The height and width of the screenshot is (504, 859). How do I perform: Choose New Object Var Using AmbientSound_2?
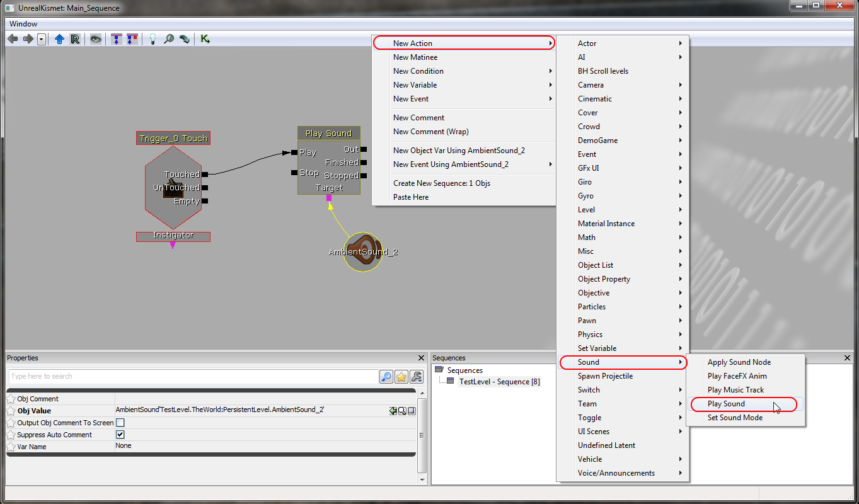[x=463, y=150]
